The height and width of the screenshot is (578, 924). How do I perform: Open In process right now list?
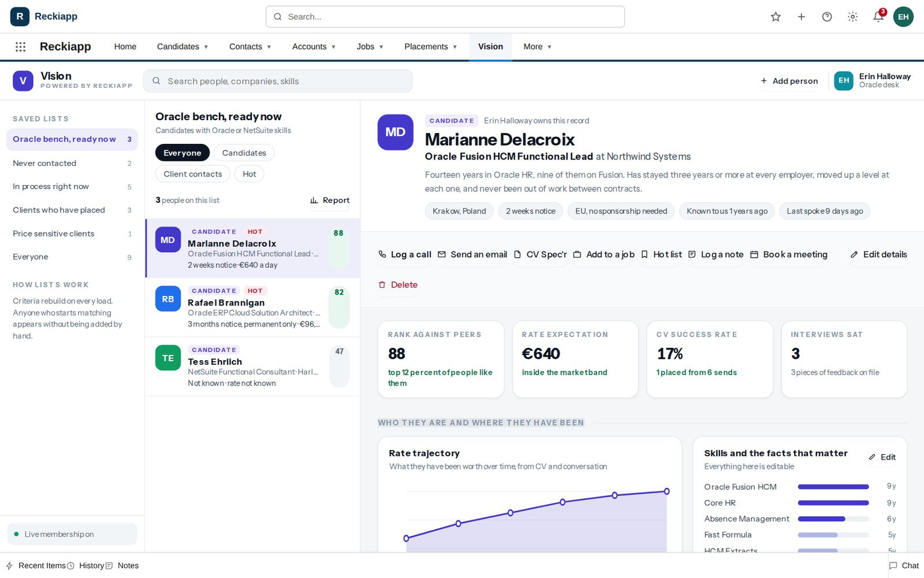[x=72, y=187]
